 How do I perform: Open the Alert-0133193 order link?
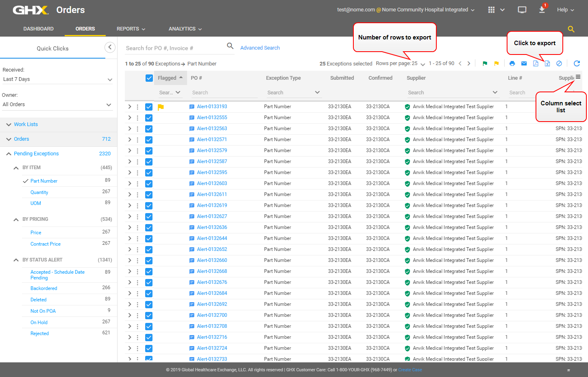coord(212,107)
